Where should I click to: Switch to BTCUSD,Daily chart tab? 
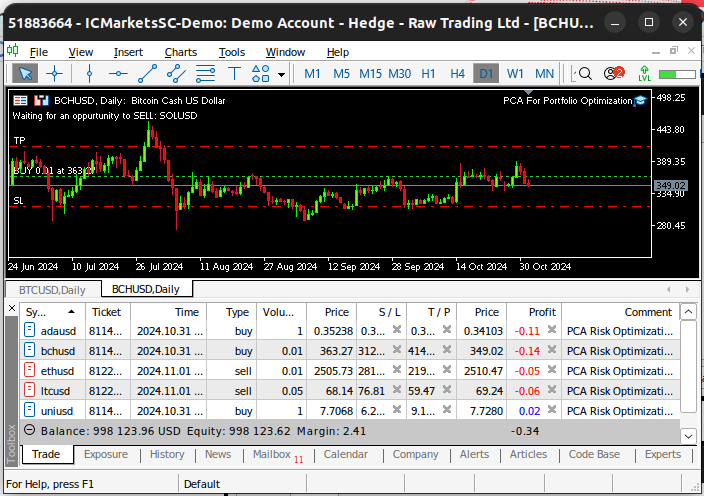(x=52, y=290)
